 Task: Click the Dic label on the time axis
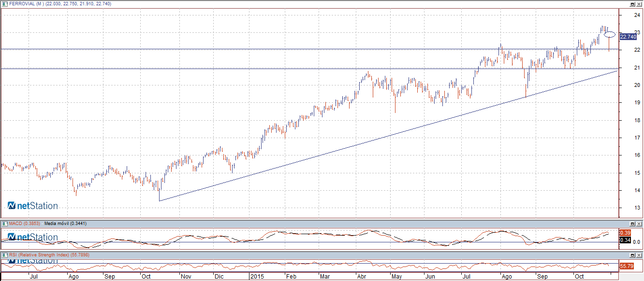coord(219,277)
